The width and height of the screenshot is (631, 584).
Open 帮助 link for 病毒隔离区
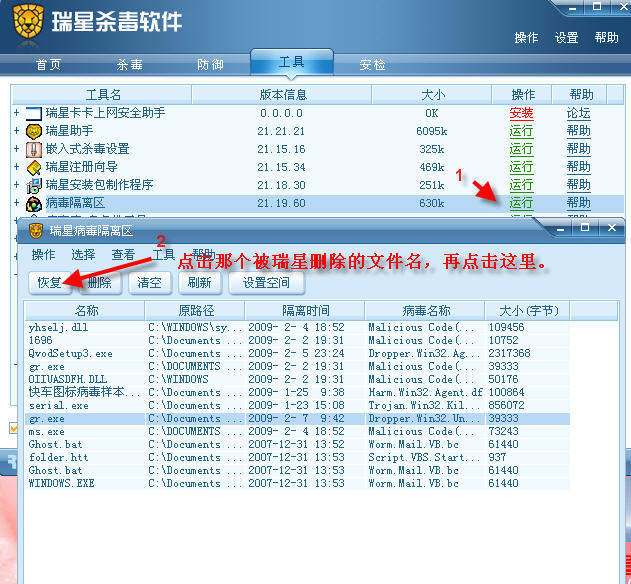click(578, 203)
